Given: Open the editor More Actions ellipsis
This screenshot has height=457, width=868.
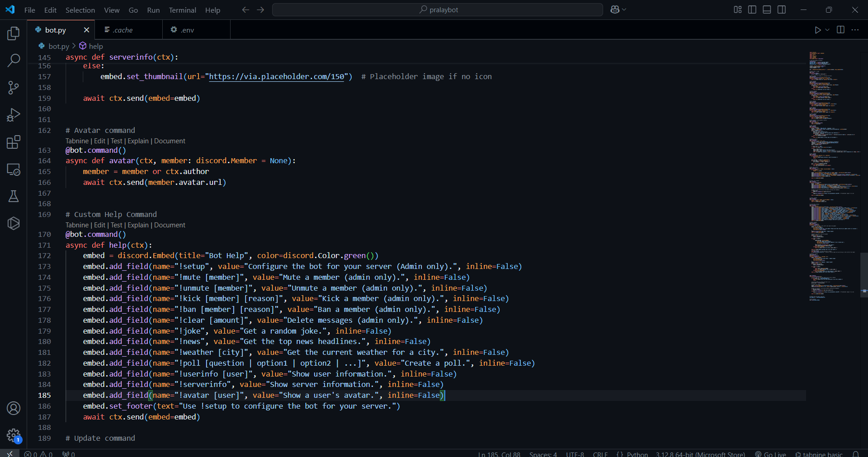Looking at the screenshot, I should click(855, 30).
